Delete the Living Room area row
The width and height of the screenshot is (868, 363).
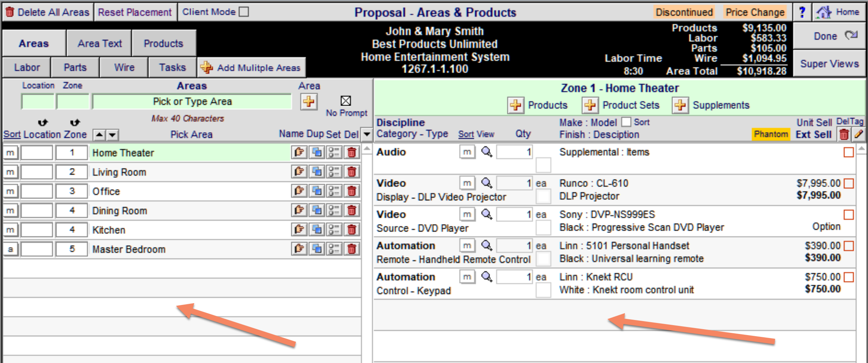[352, 172]
